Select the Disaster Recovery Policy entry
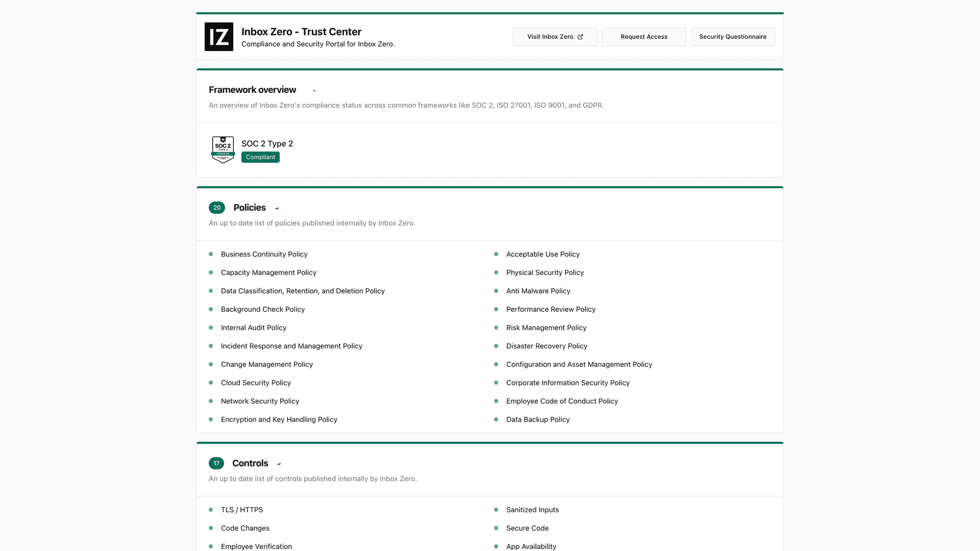 click(547, 346)
